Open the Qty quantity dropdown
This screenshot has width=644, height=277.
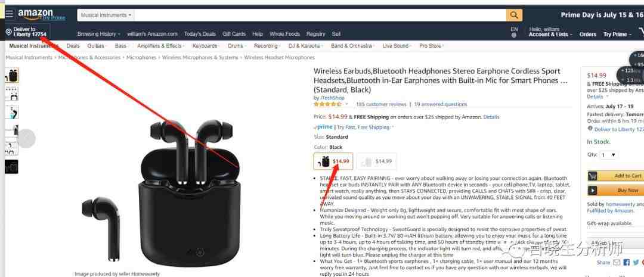tap(609, 155)
